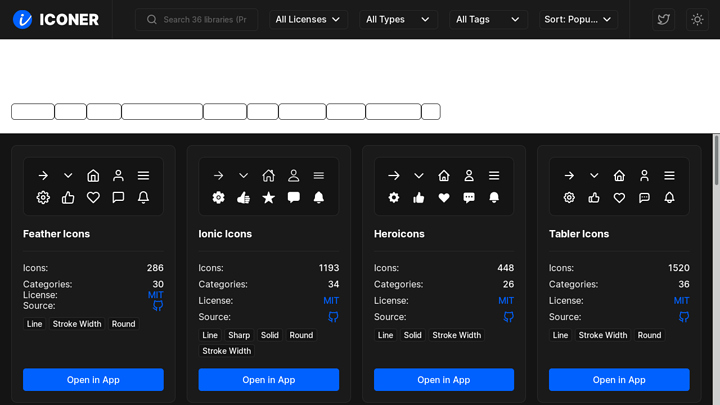Open Tabler Icons GitHub source link
The image size is (720, 405).
(x=684, y=317)
